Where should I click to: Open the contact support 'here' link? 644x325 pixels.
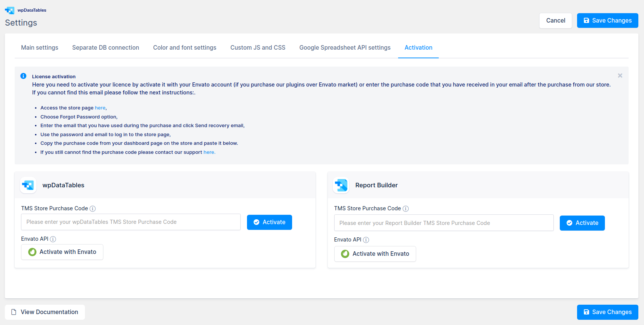tap(209, 152)
